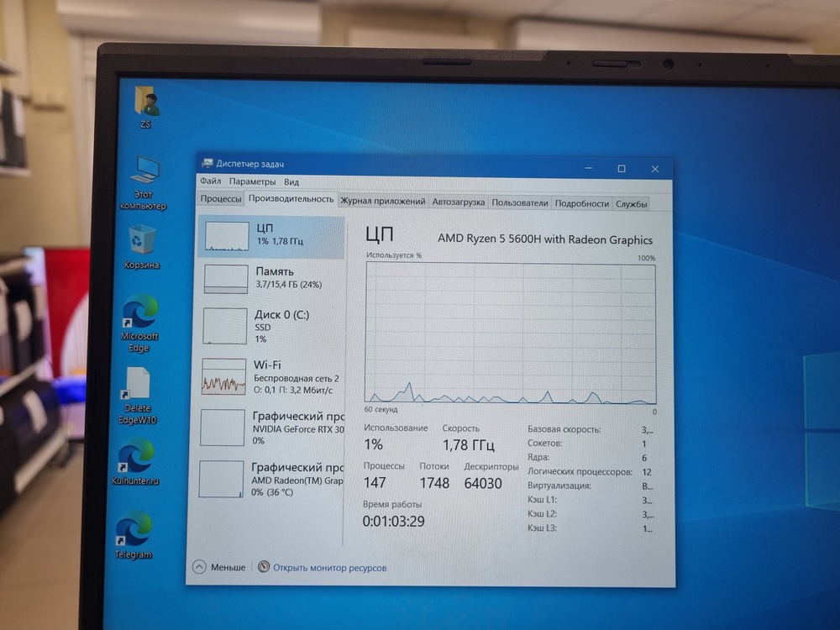The height and width of the screenshot is (630, 840).
Task: Select the Диск 0 (C:) mini graph thumbnail
Action: pos(224,326)
